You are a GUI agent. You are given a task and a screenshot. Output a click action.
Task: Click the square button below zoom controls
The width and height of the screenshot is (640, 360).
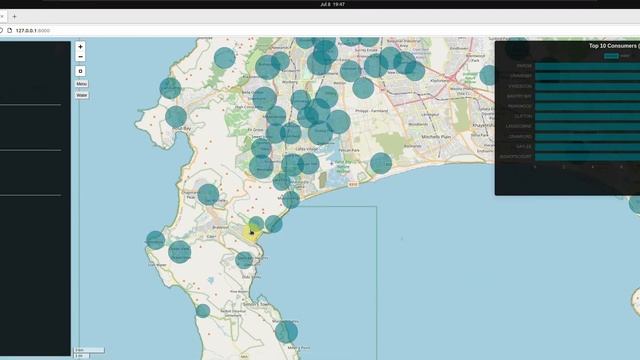(80, 71)
